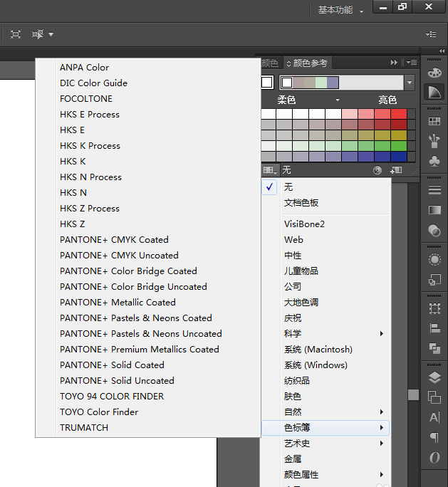This screenshot has height=487, width=448.
Task: Select TOYO Color Finder book
Action: (x=148, y=412)
